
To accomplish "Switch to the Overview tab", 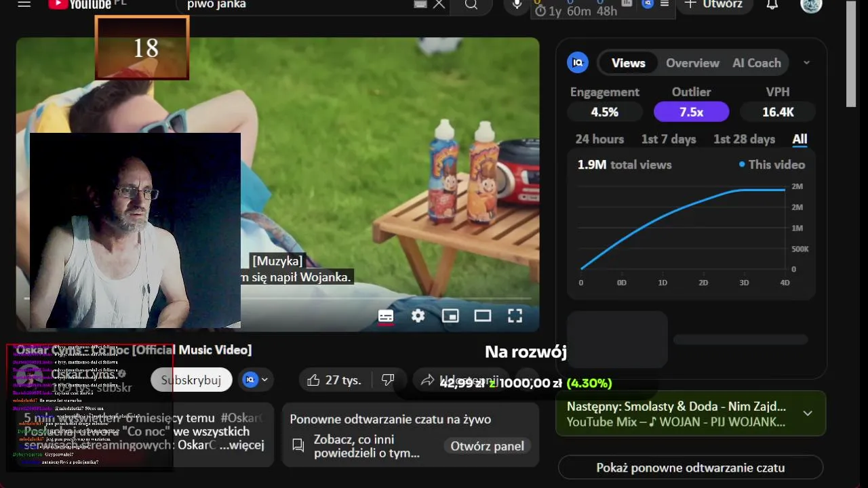I will click(x=692, y=63).
